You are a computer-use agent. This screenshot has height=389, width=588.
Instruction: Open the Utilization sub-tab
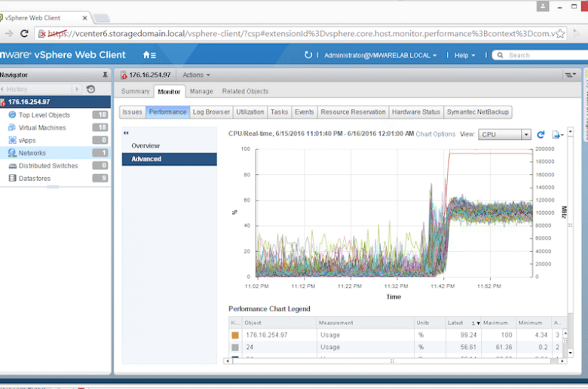click(250, 112)
